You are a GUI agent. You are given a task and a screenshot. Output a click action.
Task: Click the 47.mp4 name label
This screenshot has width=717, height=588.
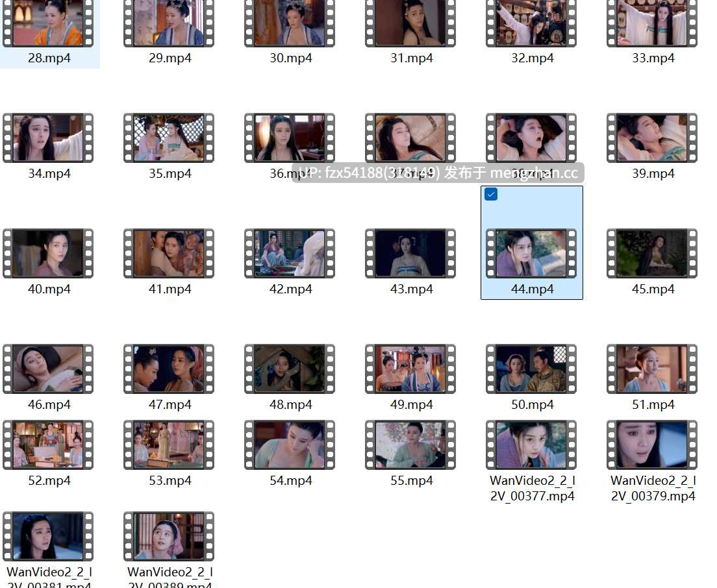(170, 405)
